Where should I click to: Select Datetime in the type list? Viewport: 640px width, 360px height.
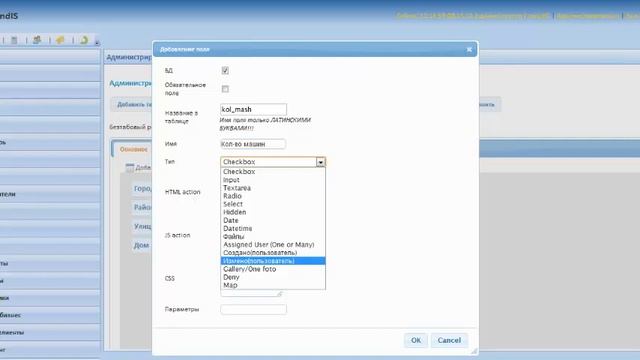pos(273,229)
